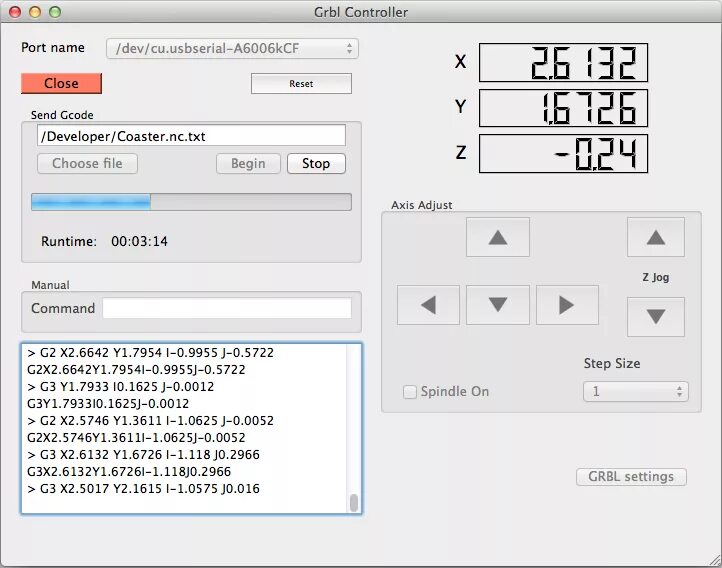722x568 pixels.
Task: Zoom the Grbl Controller window with green button
Action: (55, 12)
